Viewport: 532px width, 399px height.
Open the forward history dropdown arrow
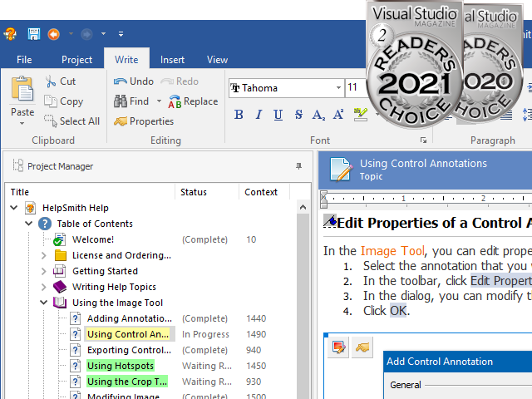(x=103, y=33)
